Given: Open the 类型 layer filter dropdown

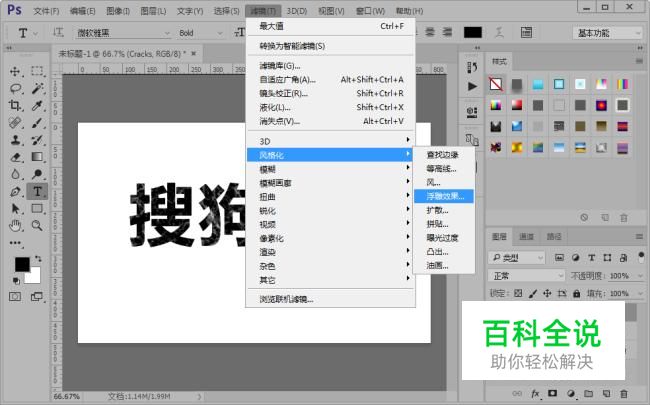Looking at the screenshot, I should 517,258.
